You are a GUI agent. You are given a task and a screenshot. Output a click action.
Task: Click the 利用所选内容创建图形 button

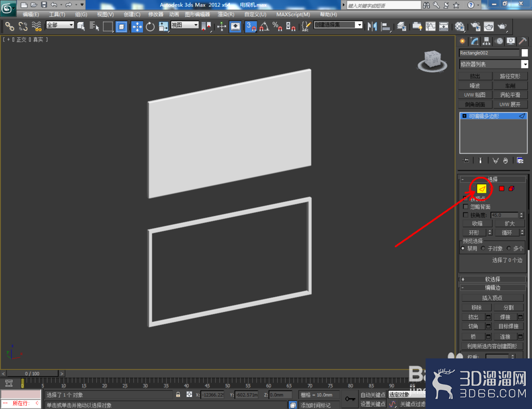[492, 346]
